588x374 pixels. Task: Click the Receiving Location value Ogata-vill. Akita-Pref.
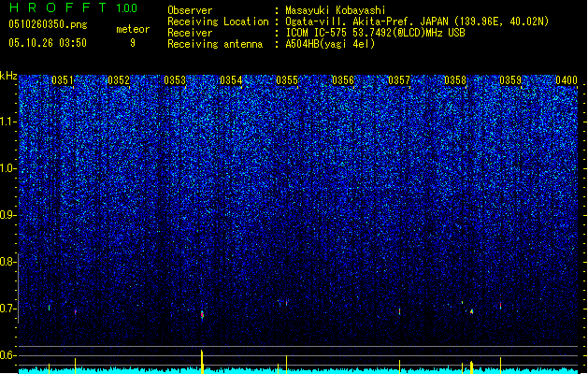point(417,22)
